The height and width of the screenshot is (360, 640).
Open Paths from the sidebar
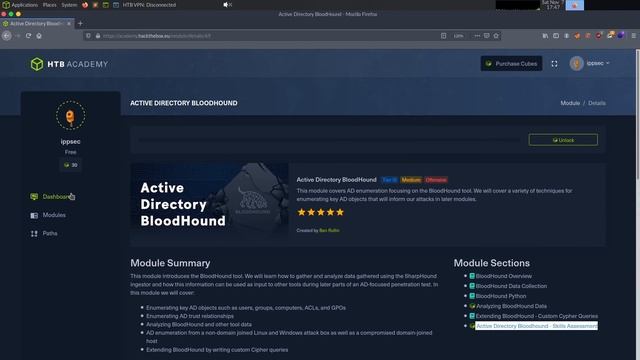click(50, 233)
